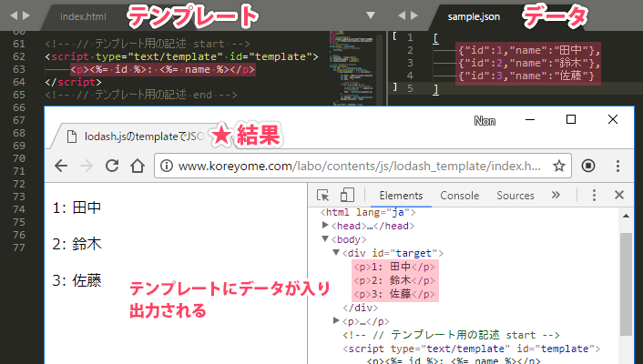Select <p>1: 田中</p> in Elements tree

[395, 267]
